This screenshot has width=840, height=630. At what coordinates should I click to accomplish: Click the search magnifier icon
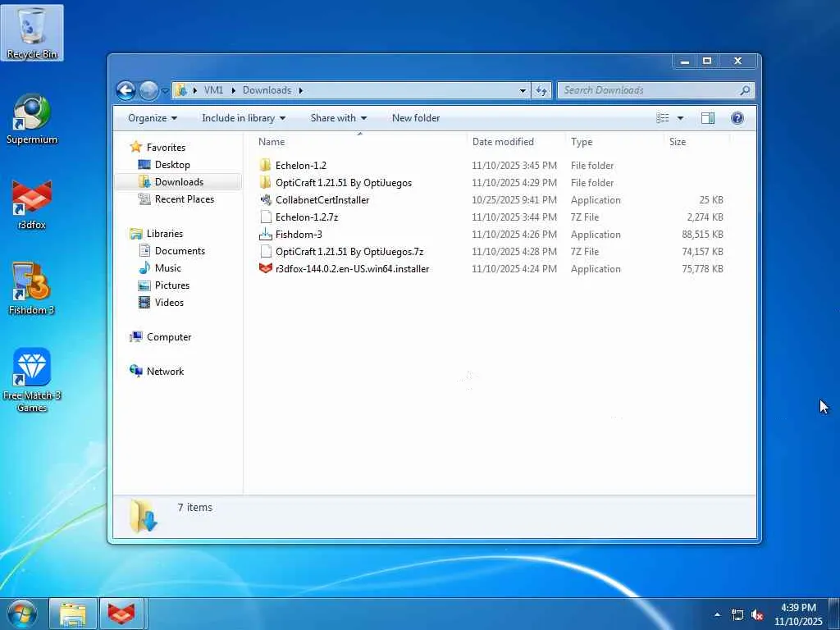745,90
